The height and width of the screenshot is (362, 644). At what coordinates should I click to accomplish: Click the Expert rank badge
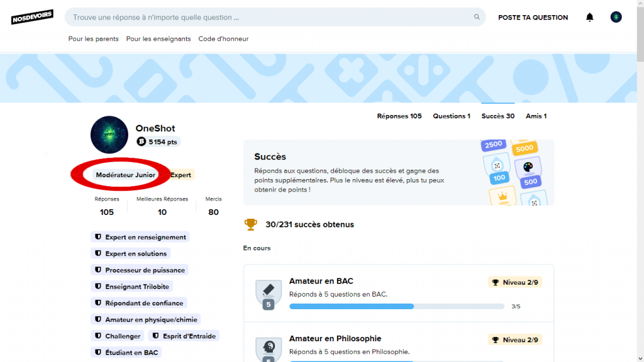pos(181,175)
